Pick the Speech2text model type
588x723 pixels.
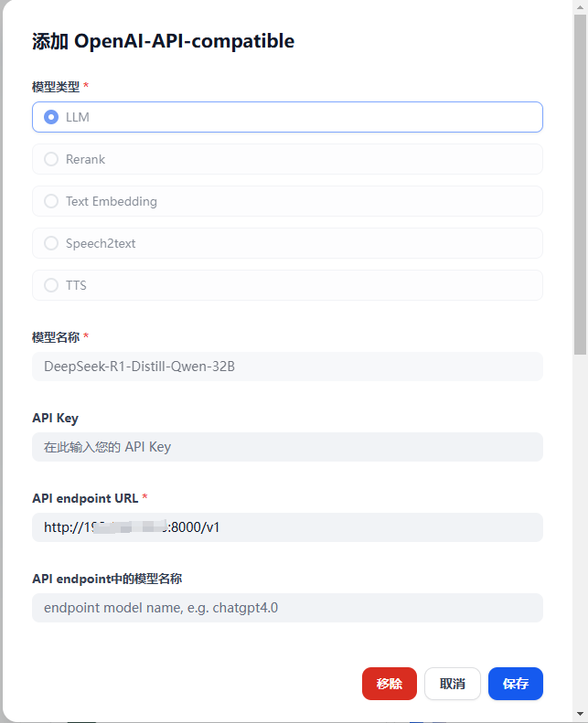[287, 243]
